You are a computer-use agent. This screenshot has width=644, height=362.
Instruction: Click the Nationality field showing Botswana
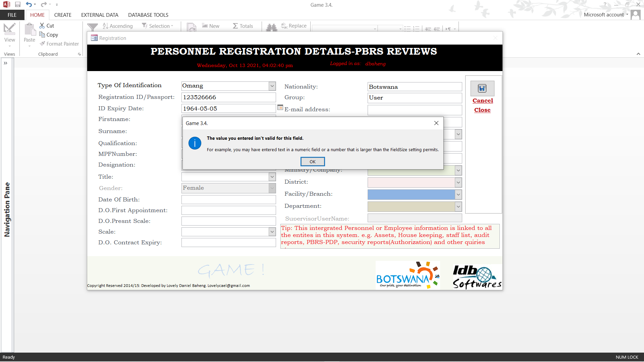415,87
